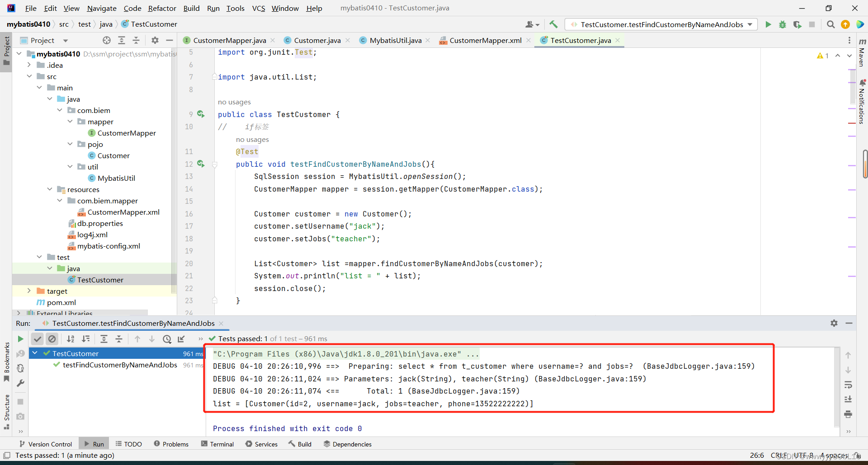Rerun the tests with green play icon

[20, 338]
